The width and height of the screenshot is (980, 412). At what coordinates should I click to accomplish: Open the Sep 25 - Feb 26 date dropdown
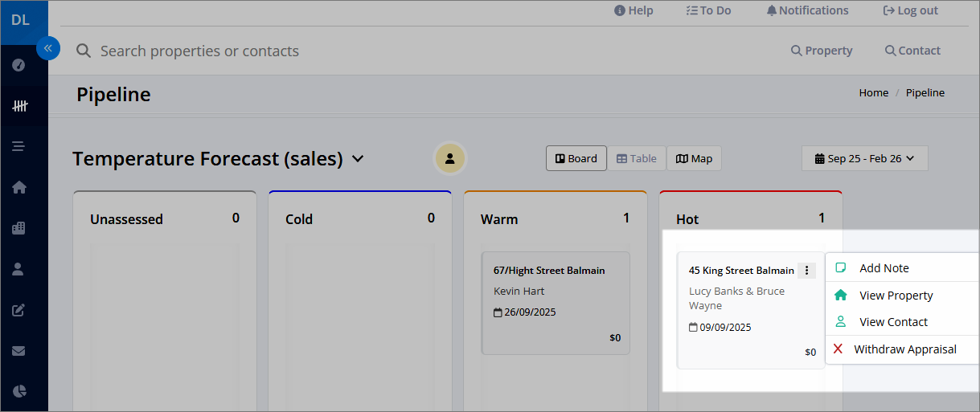coord(864,158)
